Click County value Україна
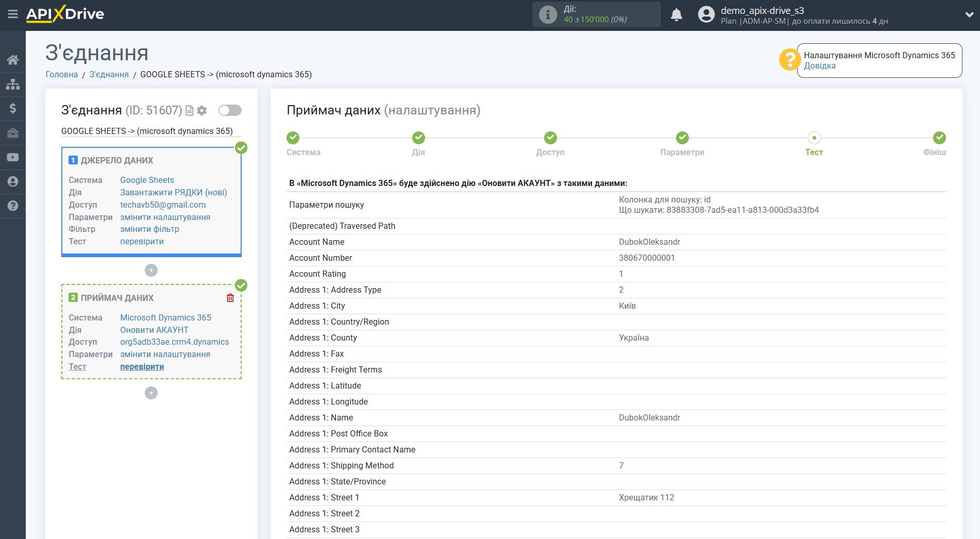The height and width of the screenshot is (539, 980). (634, 338)
